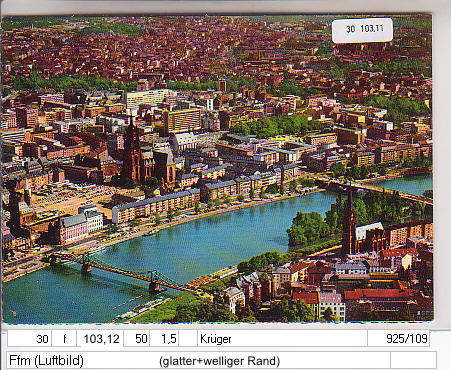451x370 pixels.
Task: Click the empty cell below 925/109
Action: tap(413, 360)
